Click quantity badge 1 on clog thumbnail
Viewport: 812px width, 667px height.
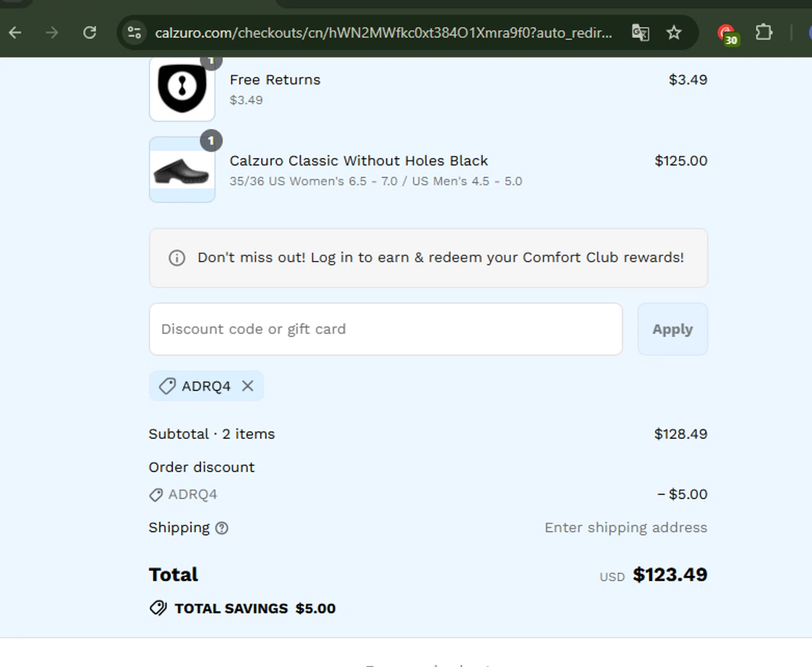coord(211,141)
